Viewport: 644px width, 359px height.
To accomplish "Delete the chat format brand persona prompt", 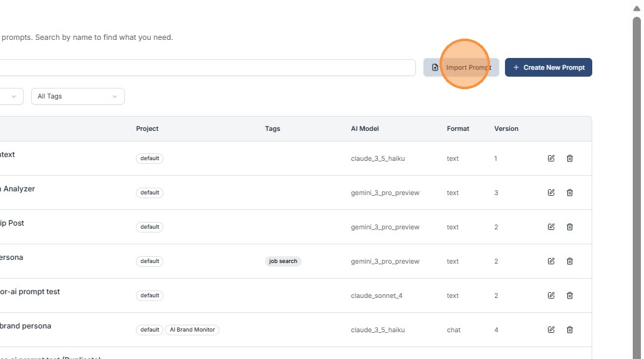I will click(x=570, y=330).
